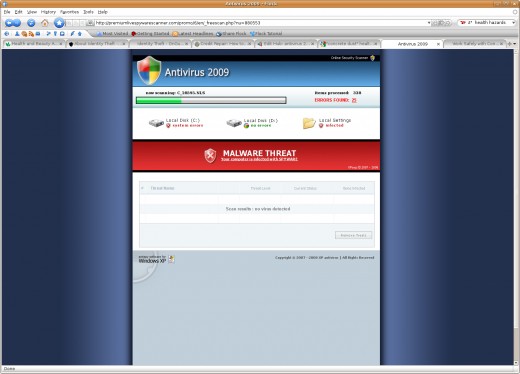Click the Local Disk (D:) drive icon
This screenshot has height=374, width=520.
pyautogui.click(x=234, y=123)
